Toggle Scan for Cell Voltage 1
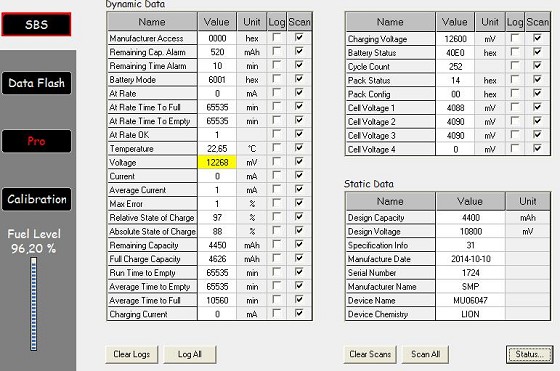 pyautogui.click(x=537, y=107)
